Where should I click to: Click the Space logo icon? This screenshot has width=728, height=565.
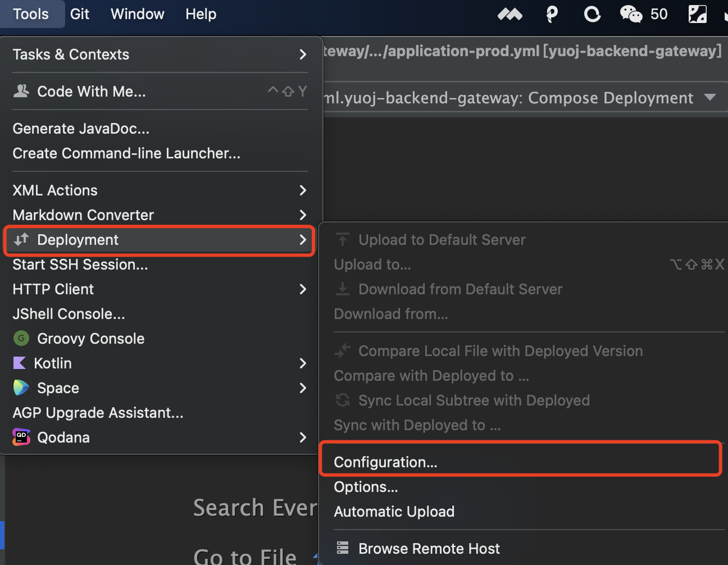coord(21,388)
